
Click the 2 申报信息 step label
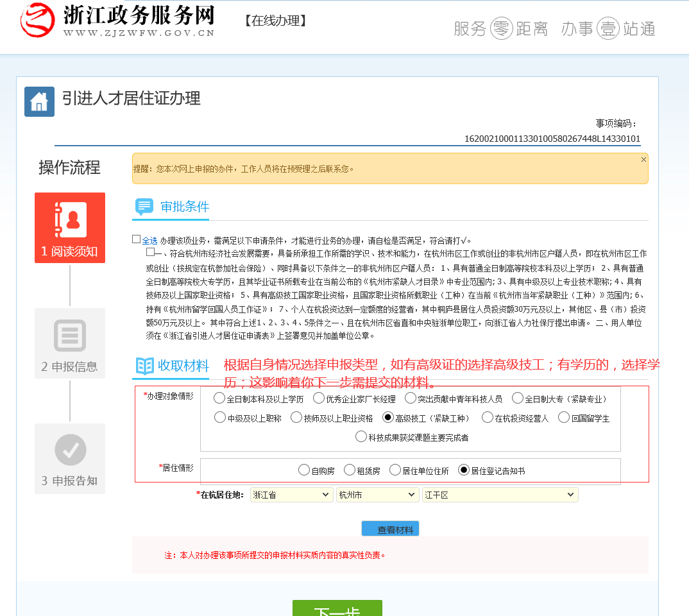point(69,367)
